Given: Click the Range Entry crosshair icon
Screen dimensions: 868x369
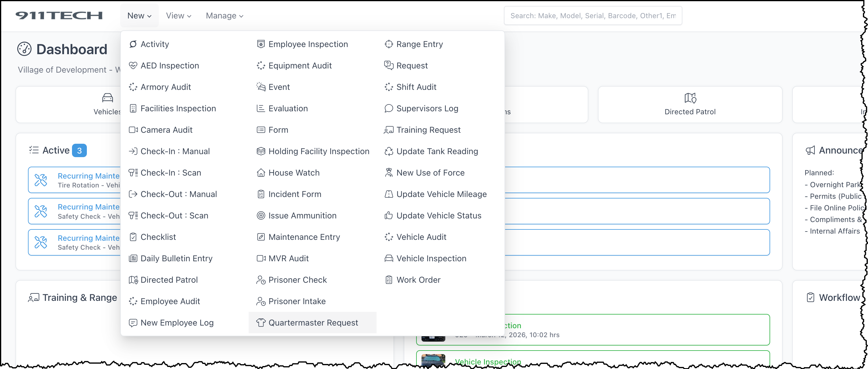Looking at the screenshot, I should (x=388, y=44).
